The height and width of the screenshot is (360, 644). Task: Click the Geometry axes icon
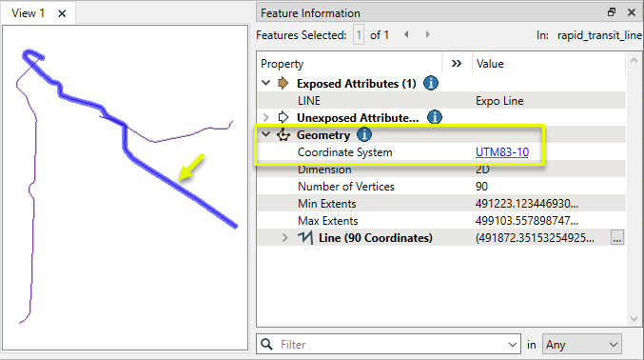pos(283,134)
